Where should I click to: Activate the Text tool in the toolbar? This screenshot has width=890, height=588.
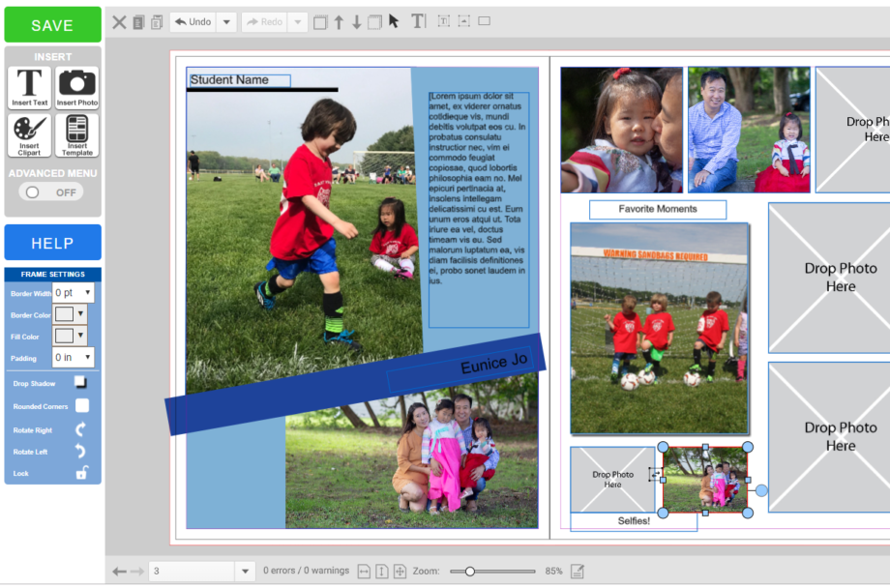(418, 21)
